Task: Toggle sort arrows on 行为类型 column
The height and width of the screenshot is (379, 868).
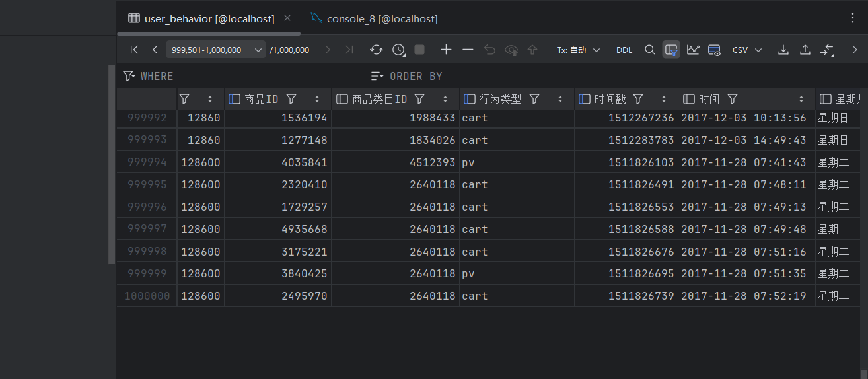Action: [560, 99]
